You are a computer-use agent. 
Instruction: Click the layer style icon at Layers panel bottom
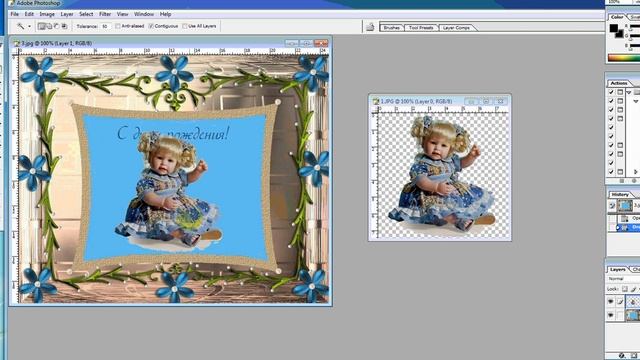pos(622,356)
